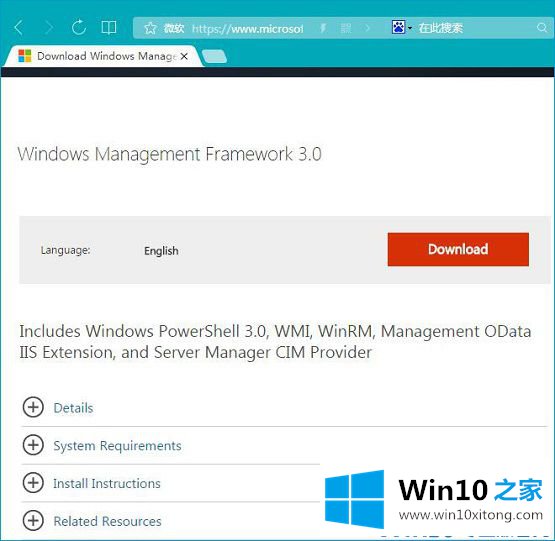Image resolution: width=555 pixels, height=541 pixels.
Task: Expand System Requirements plus icon
Action: coord(33,445)
